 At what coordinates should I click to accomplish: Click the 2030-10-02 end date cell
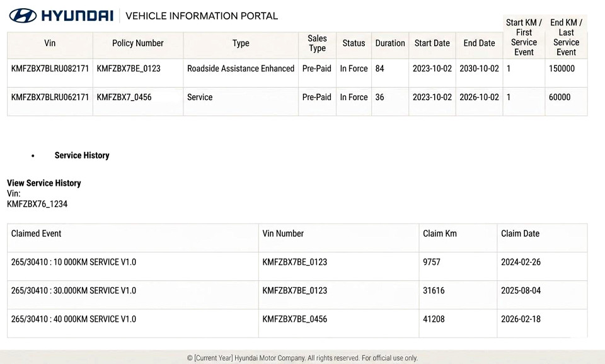(x=479, y=69)
